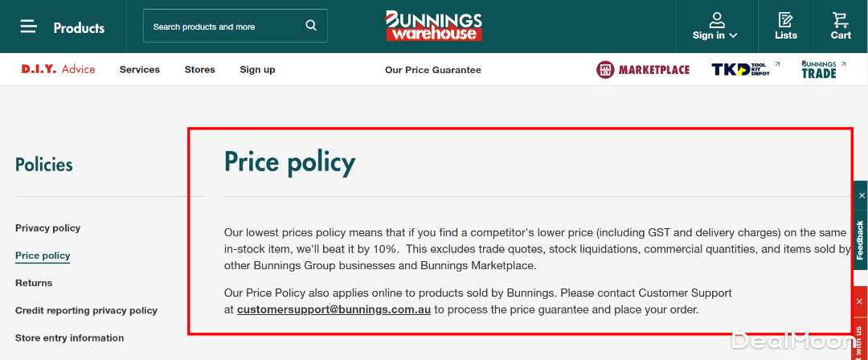Open the Stores menu item
Viewport: 868px width, 360px height.
pos(199,70)
